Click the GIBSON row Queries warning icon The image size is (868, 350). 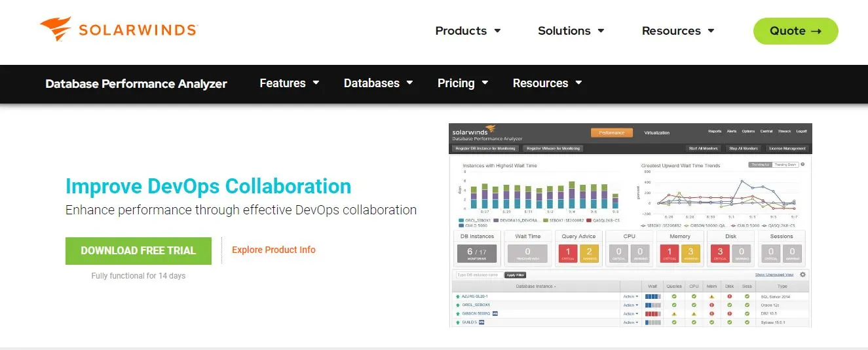point(674,314)
